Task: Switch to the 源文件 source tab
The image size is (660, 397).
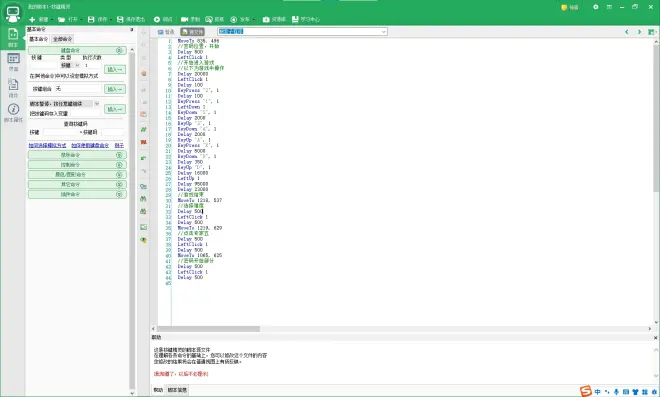Action: (192, 32)
